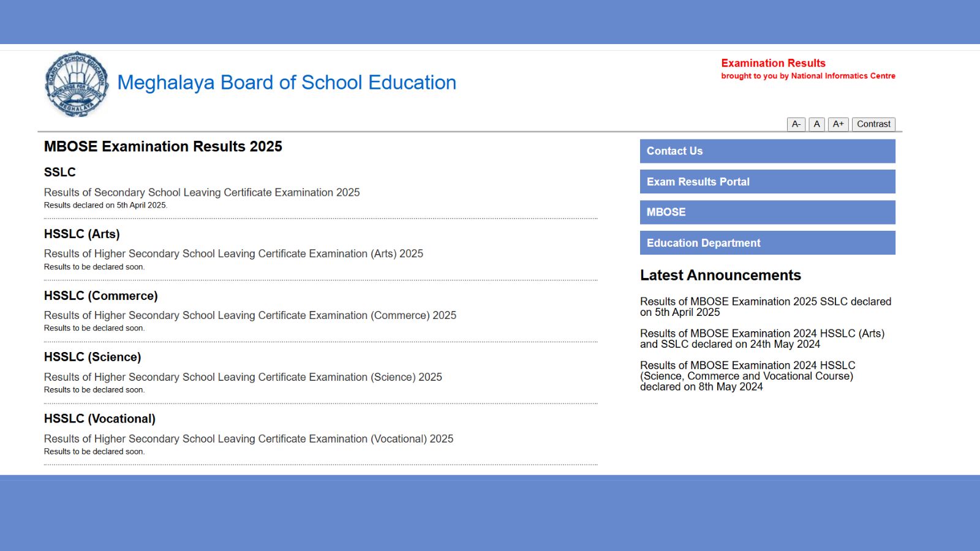Click the MBOSE board emblem logo
This screenshot has height=551, width=980.
[77, 84]
